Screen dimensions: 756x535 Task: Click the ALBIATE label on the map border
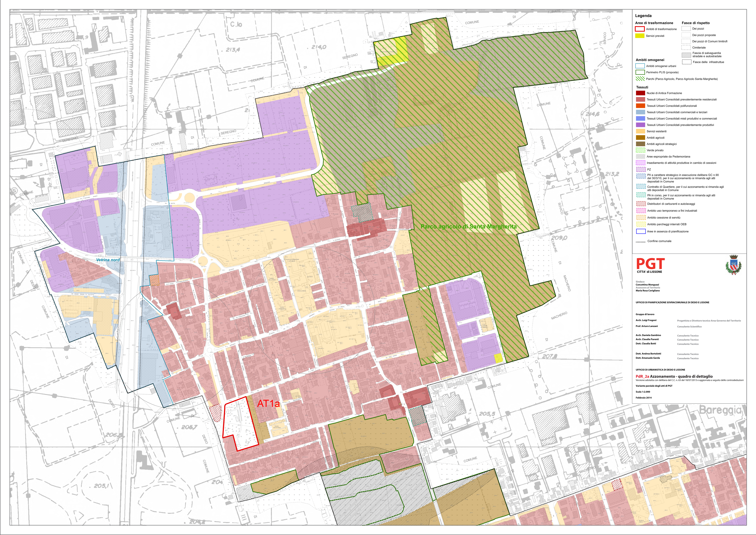(554, 12)
